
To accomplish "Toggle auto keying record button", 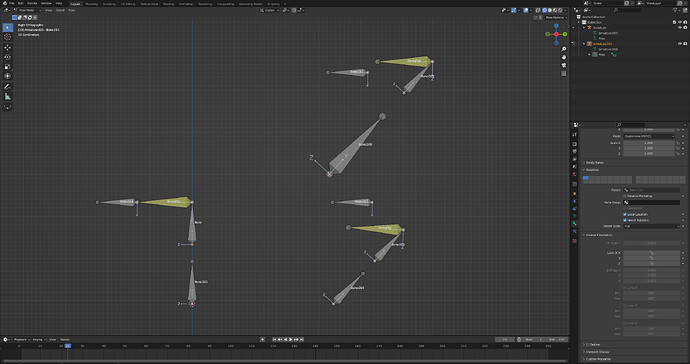I will [263, 339].
